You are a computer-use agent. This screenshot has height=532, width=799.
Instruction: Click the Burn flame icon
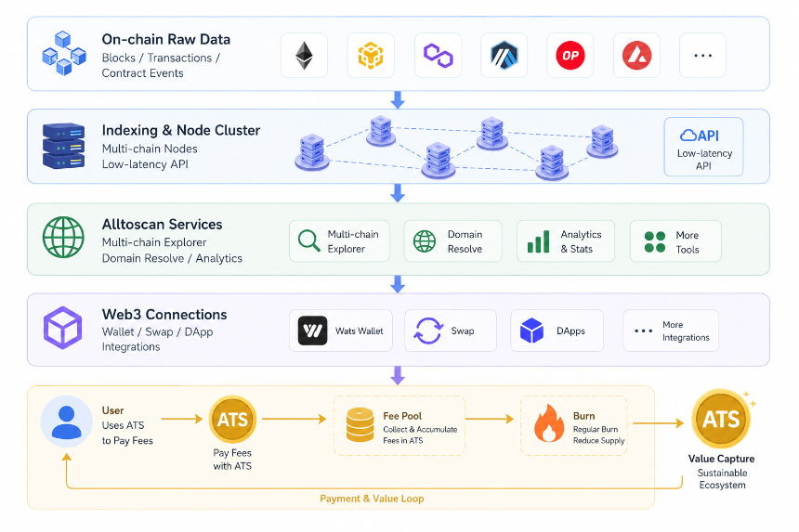549,423
